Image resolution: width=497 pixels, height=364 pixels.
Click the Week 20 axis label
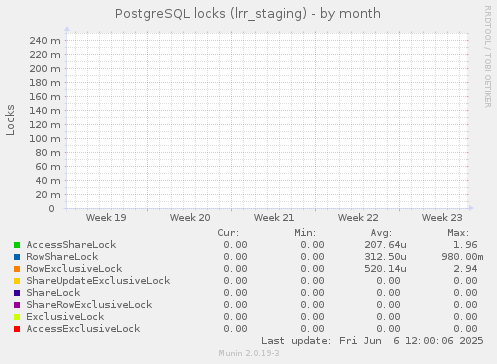(190, 218)
